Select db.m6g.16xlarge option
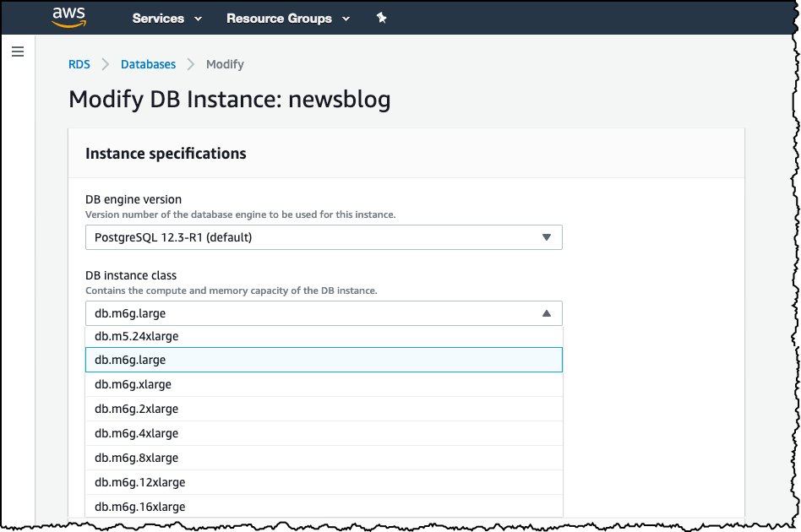 [x=324, y=507]
